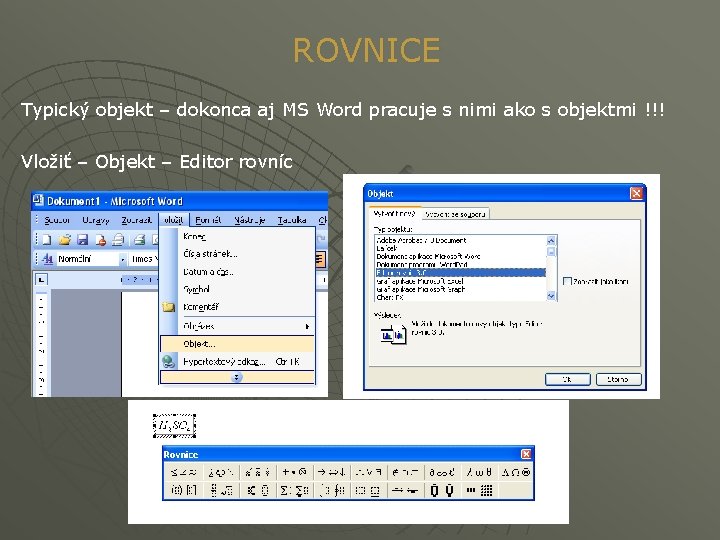
Task: Open arrow symbols palette in Rovnice toolbar
Action: coord(331,472)
